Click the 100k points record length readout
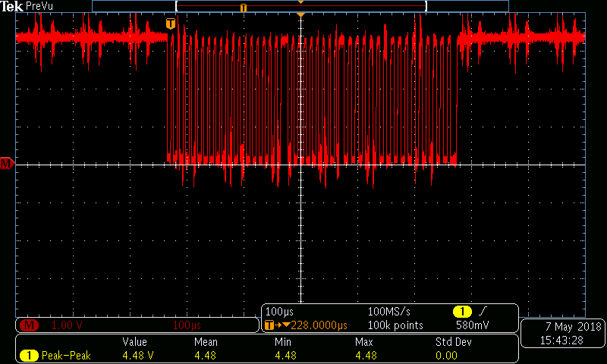The image size is (607, 364). coord(395,325)
